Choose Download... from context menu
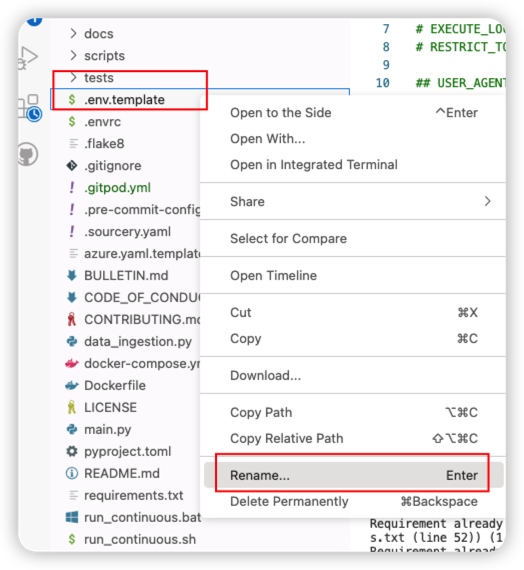 pyautogui.click(x=353, y=376)
